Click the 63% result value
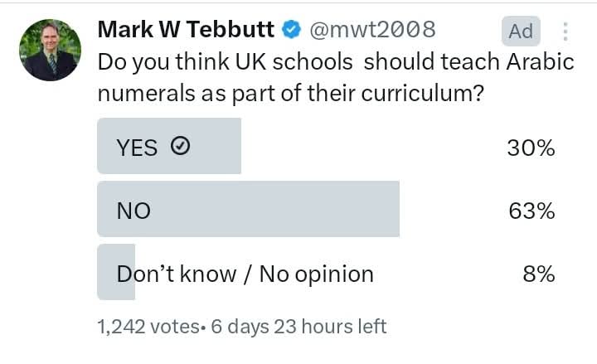Screen dimensions: 597x364 coord(531,211)
